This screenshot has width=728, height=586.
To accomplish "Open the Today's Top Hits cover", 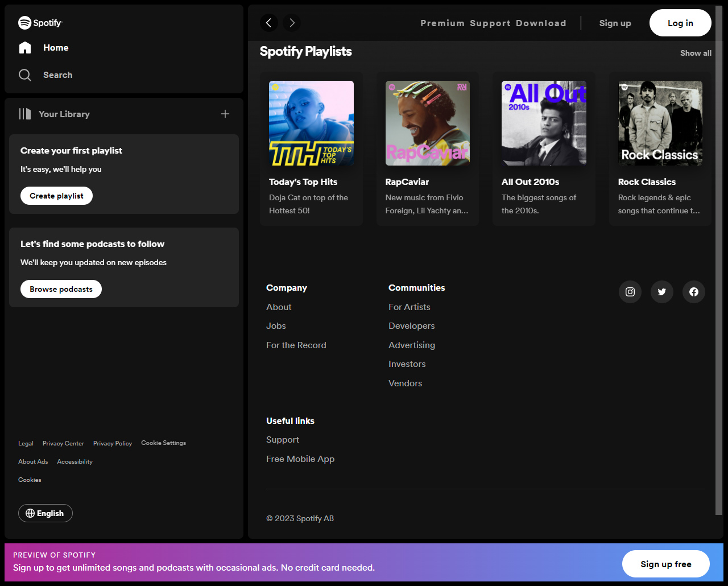I will pyautogui.click(x=311, y=123).
